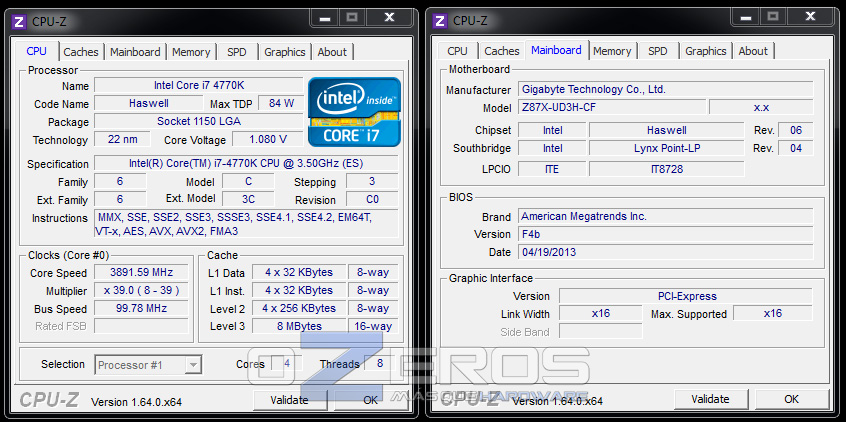Click the Core Speed value 3891.59 MHz

tap(141, 272)
